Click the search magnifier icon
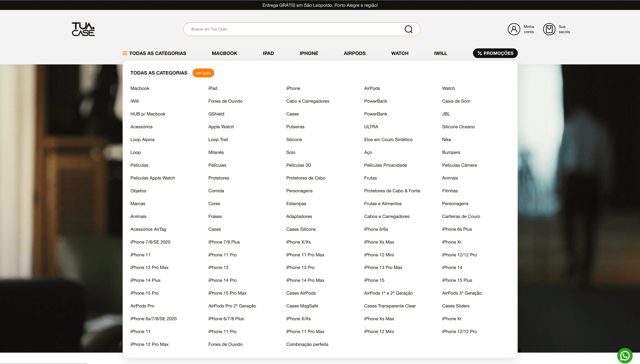 [x=408, y=29]
